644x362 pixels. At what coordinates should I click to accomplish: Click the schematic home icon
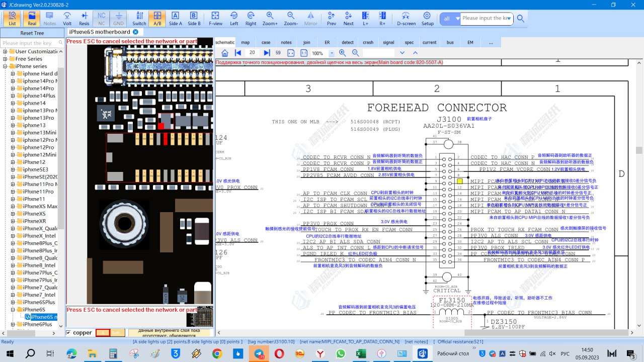(225, 53)
